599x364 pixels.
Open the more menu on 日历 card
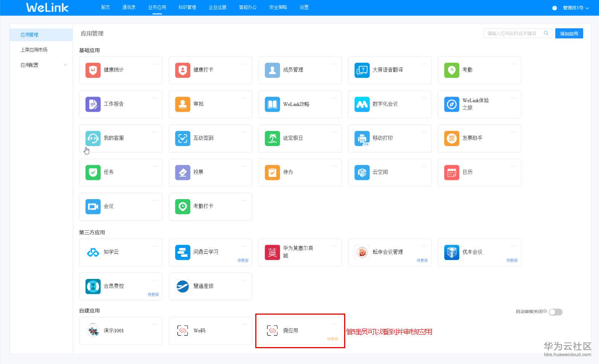(x=514, y=166)
